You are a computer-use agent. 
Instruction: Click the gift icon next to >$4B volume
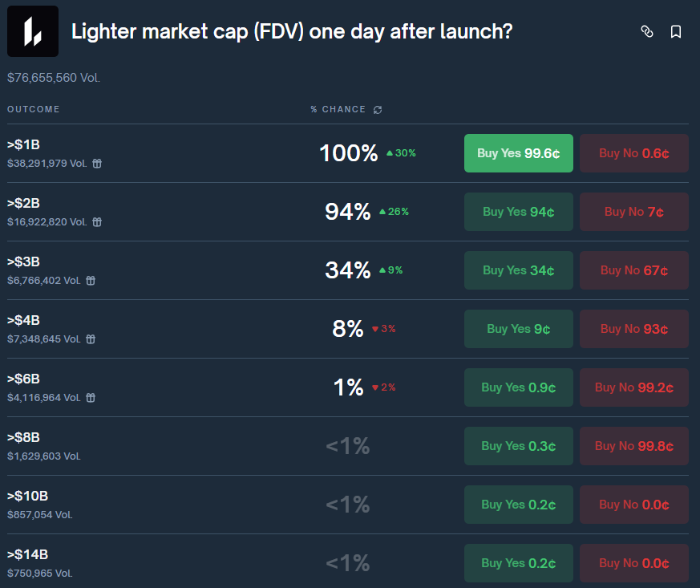91,339
